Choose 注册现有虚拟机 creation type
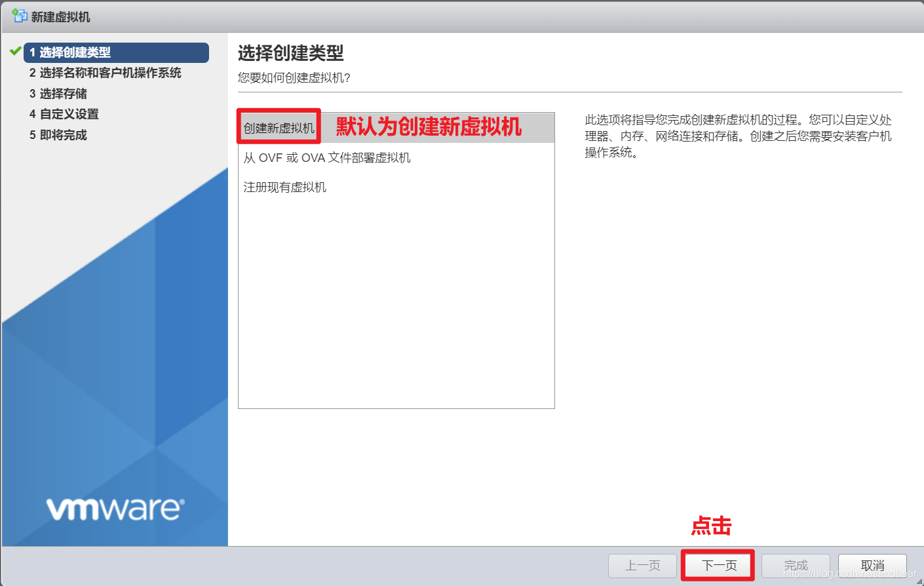 [284, 187]
